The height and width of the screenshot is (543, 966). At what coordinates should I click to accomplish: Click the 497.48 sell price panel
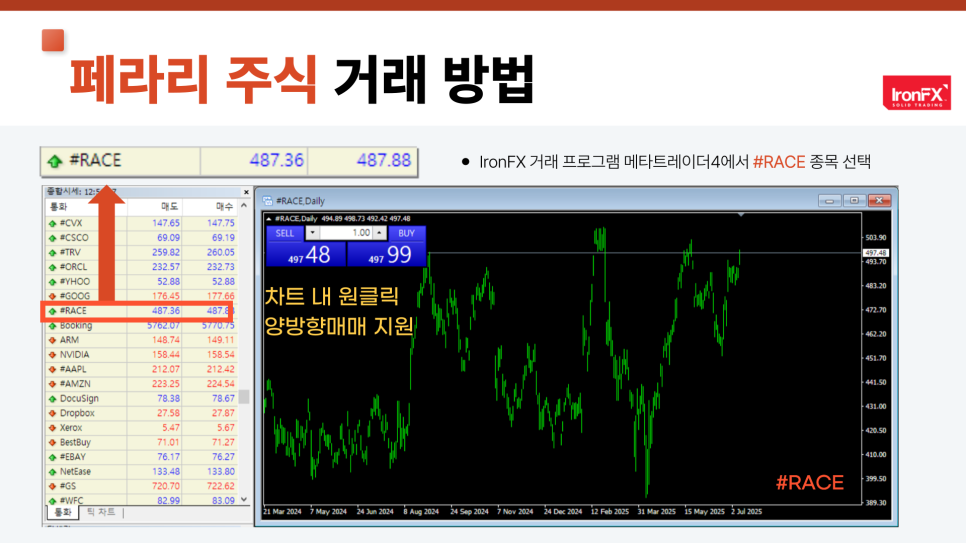(x=306, y=254)
